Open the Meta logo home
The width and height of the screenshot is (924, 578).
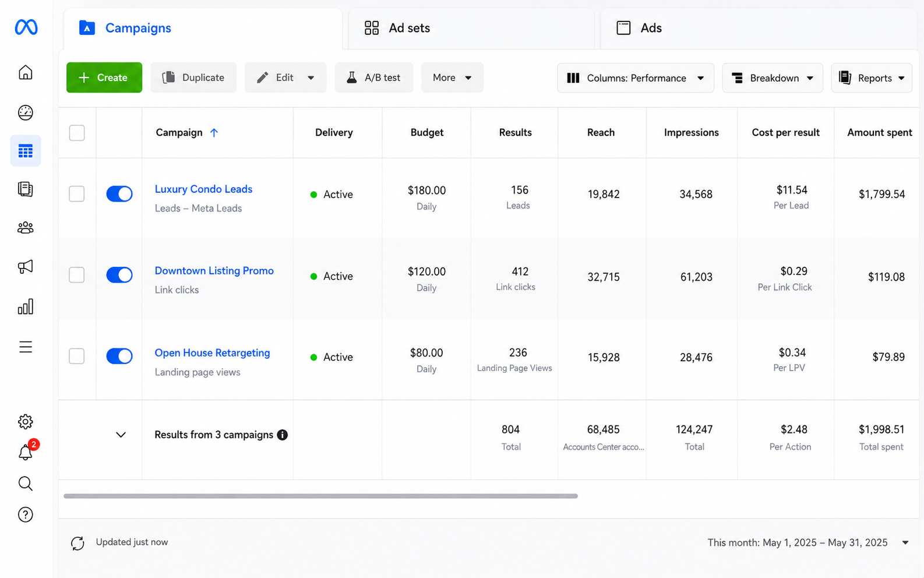coord(26,27)
